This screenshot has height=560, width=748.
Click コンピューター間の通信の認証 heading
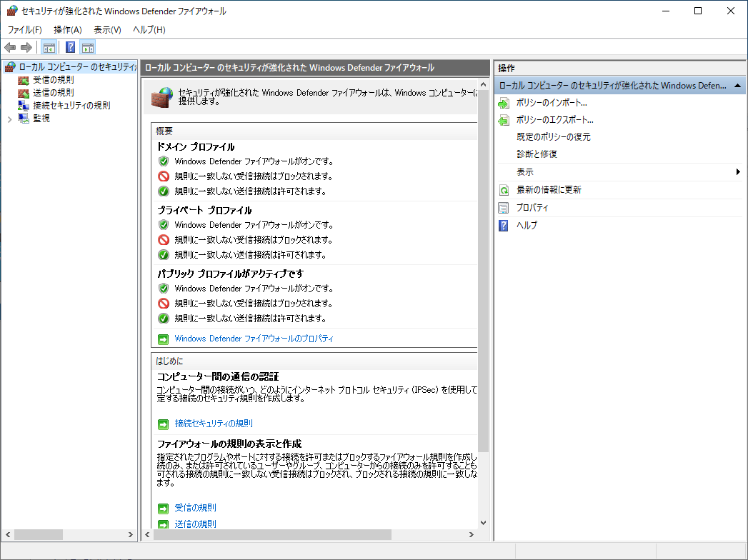click(x=218, y=377)
